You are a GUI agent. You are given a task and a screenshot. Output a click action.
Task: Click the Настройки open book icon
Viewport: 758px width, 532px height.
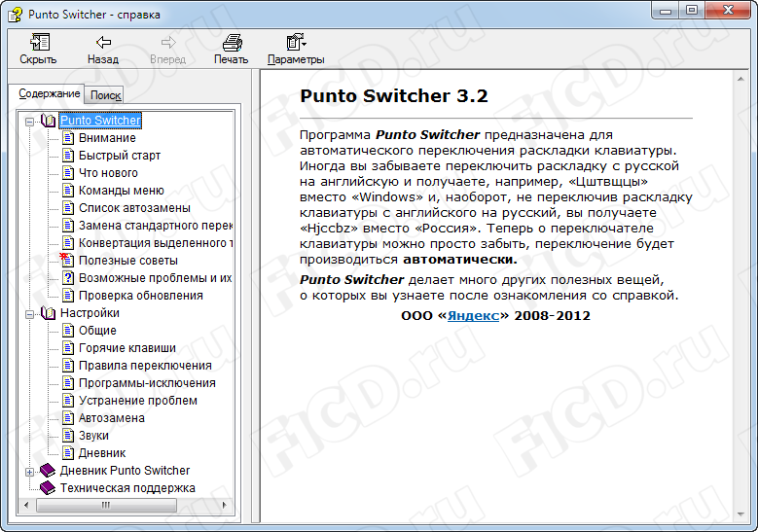(49, 313)
